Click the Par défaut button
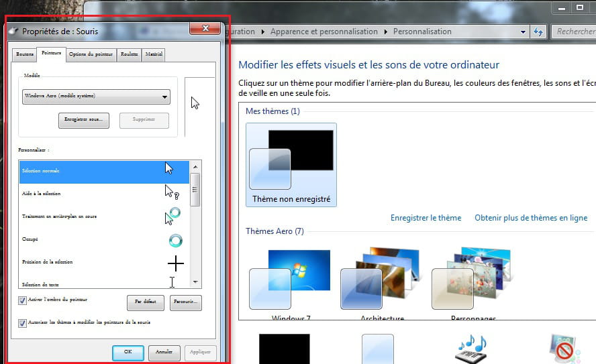Image resolution: width=596 pixels, height=364 pixels. [x=146, y=302]
